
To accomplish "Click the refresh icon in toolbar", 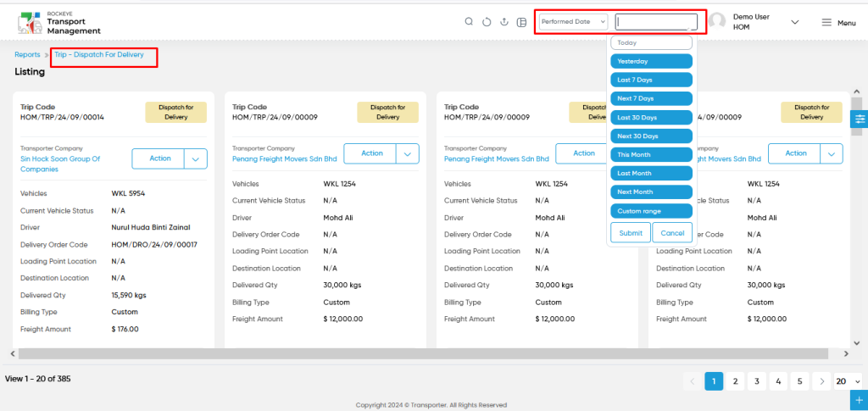I will [487, 22].
